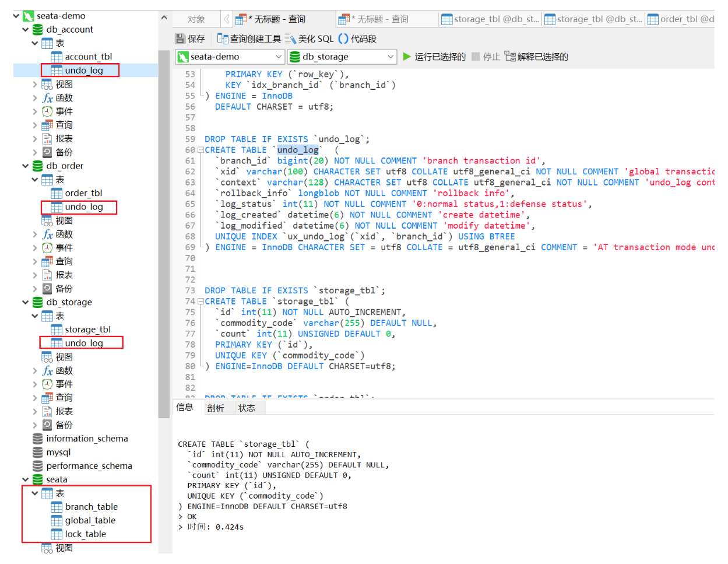
Task: Click the db_account database icon
Action: pyautogui.click(x=37, y=29)
